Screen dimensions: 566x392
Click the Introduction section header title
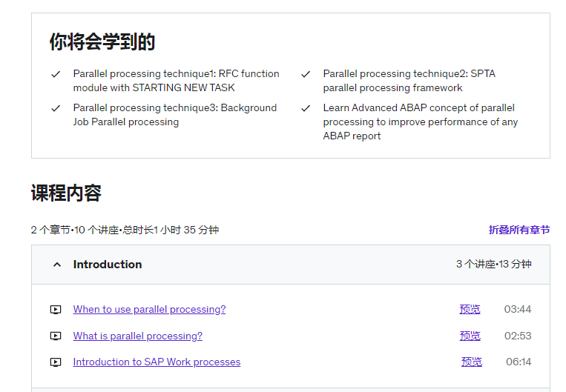pos(108,265)
